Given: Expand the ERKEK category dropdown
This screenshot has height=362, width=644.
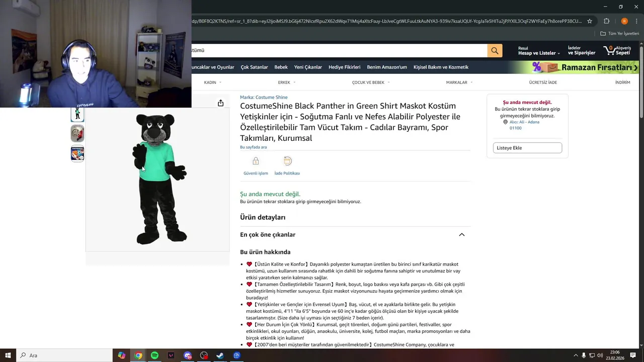Looking at the screenshot, I should (287, 82).
